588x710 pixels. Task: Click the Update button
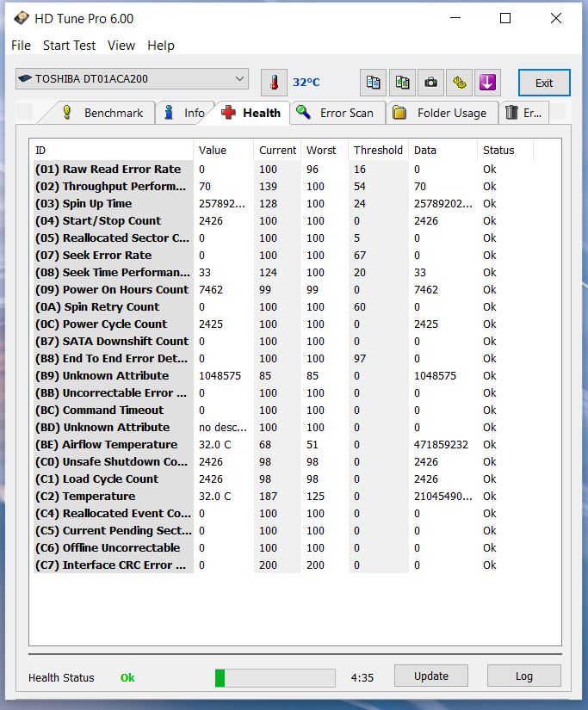[x=430, y=676]
